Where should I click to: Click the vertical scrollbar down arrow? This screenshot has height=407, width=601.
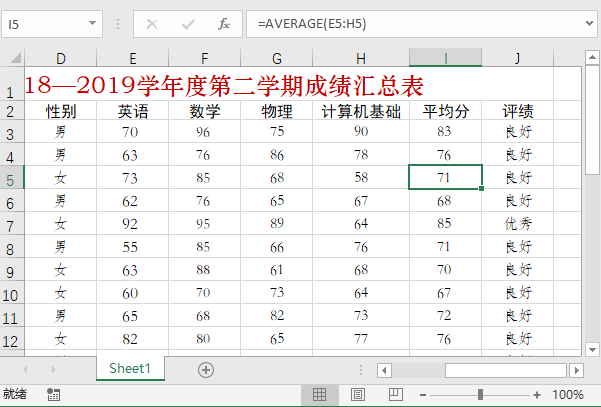(x=592, y=350)
